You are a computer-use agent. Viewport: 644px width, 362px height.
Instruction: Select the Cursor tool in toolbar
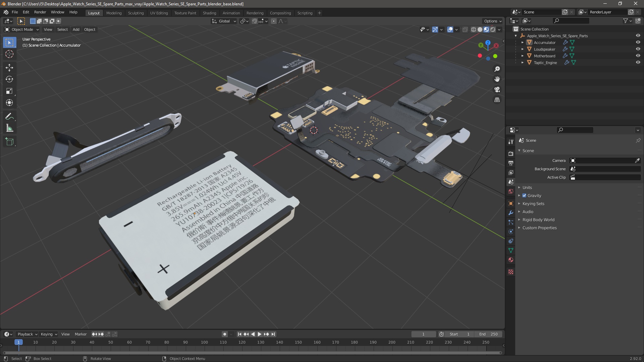coord(9,54)
